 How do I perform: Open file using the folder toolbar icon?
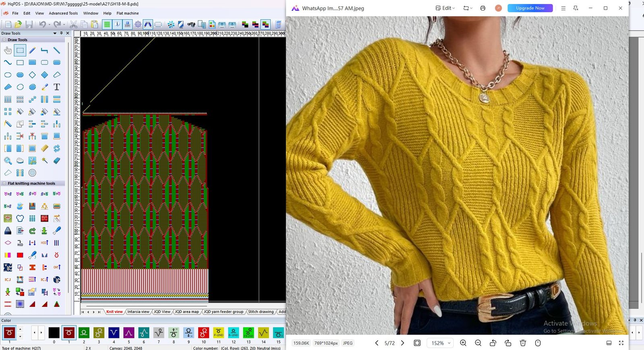pos(18,25)
